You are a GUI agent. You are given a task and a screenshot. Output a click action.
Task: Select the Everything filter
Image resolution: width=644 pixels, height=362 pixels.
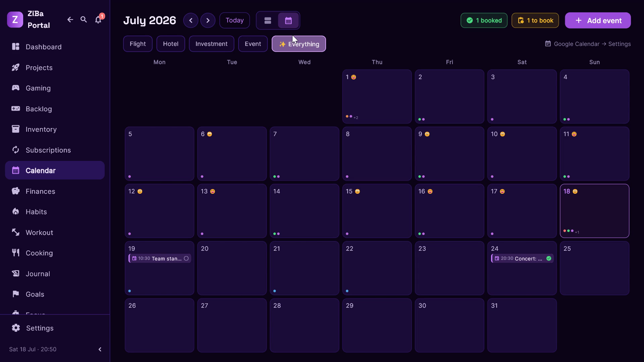[299, 44]
